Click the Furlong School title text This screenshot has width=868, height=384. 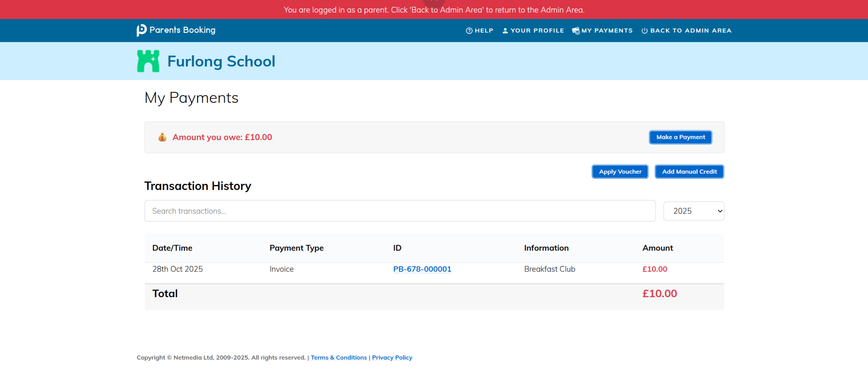[221, 62]
